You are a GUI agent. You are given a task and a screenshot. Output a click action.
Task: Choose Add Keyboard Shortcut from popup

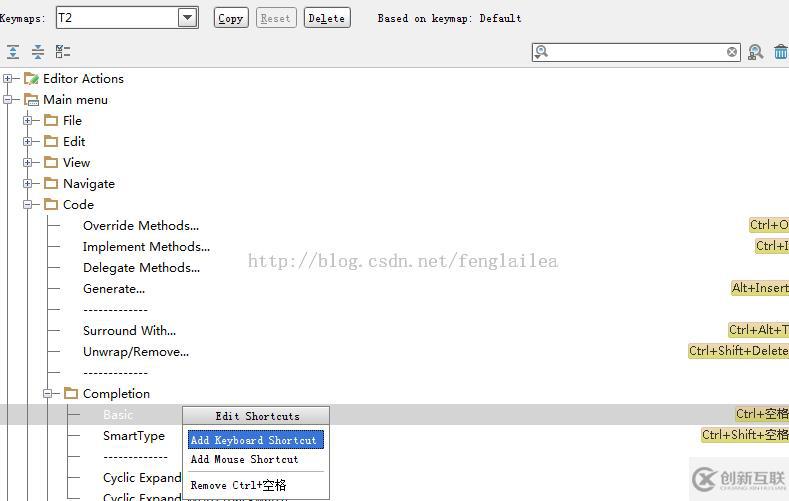256,440
